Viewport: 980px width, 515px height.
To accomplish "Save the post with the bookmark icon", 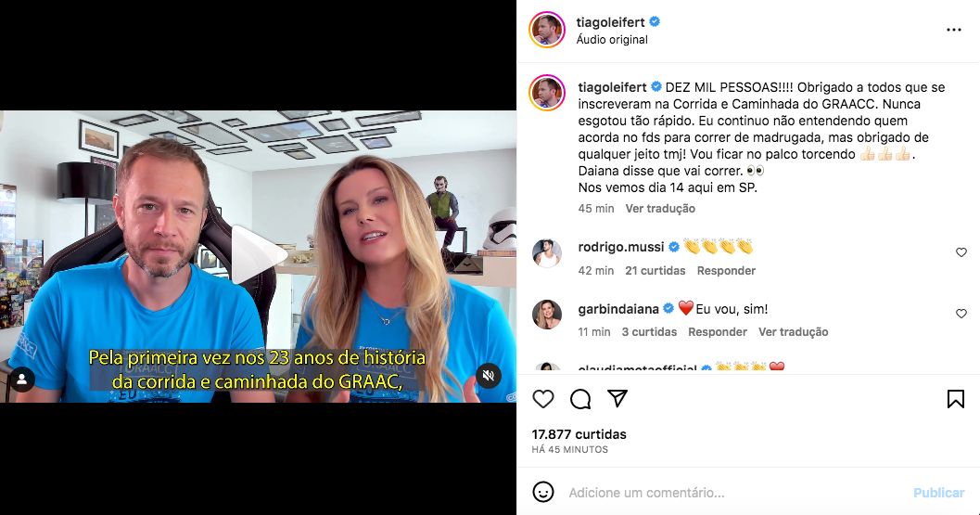I will point(956,399).
